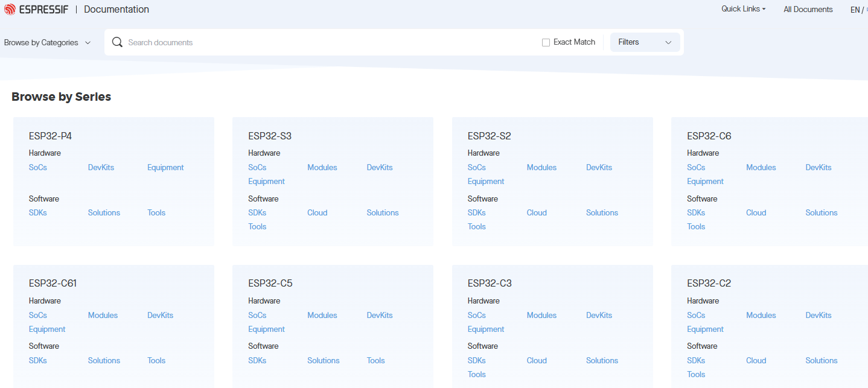
Task: Open Solutions under ESP32-S2
Action: pos(602,212)
